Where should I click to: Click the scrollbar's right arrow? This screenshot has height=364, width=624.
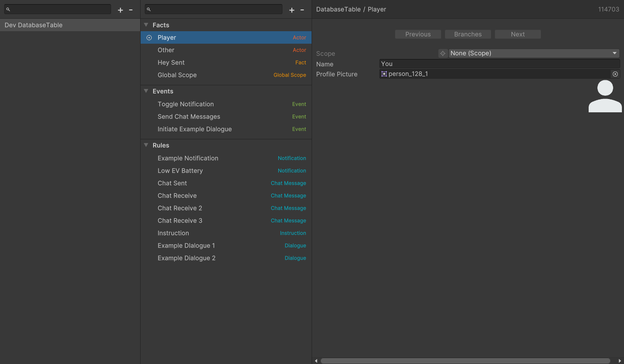pyautogui.click(x=620, y=361)
